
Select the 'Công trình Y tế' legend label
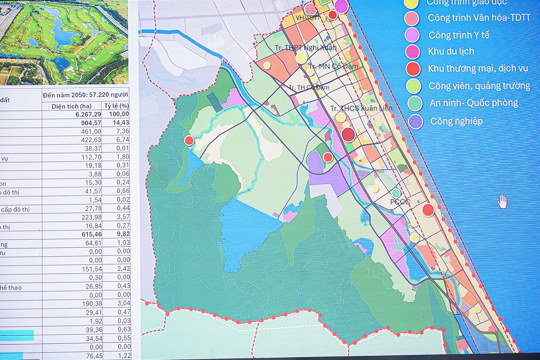coord(458,35)
